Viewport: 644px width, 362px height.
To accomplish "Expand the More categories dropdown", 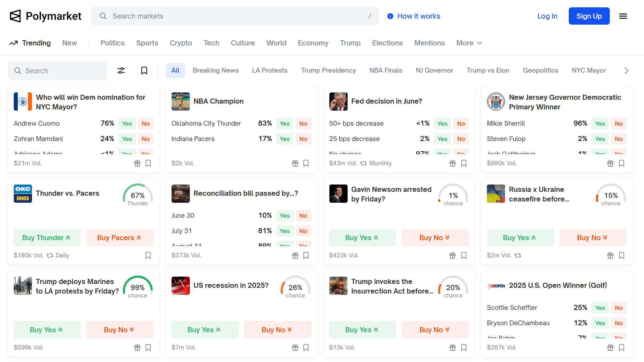I will pyautogui.click(x=469, y=43).
